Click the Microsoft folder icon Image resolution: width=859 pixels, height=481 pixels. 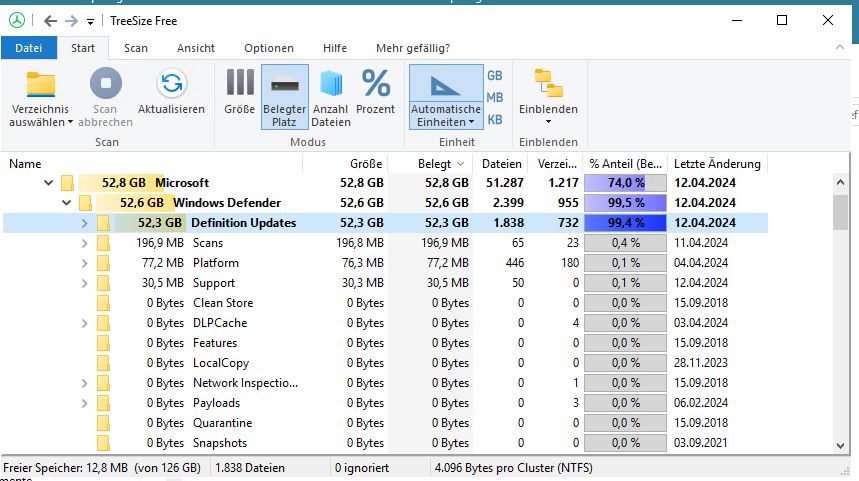point(67,182)
